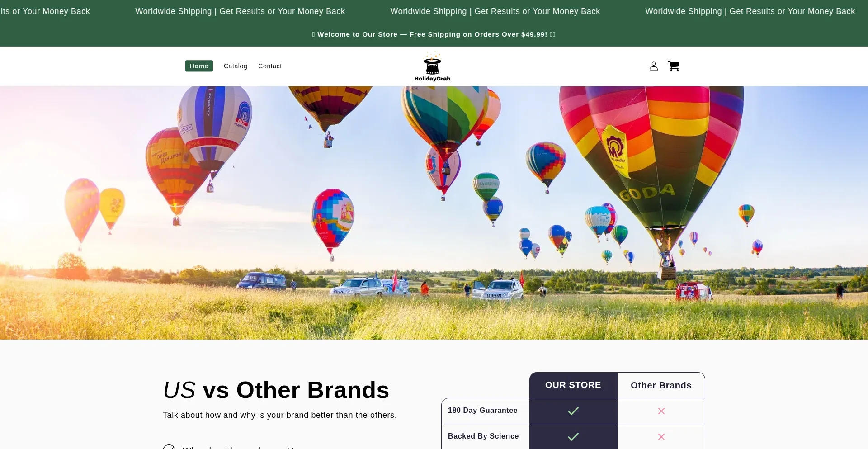This screenshot has height=449, width=868.
Task: Select the OUR STORE column header
Action: [573, 385]
